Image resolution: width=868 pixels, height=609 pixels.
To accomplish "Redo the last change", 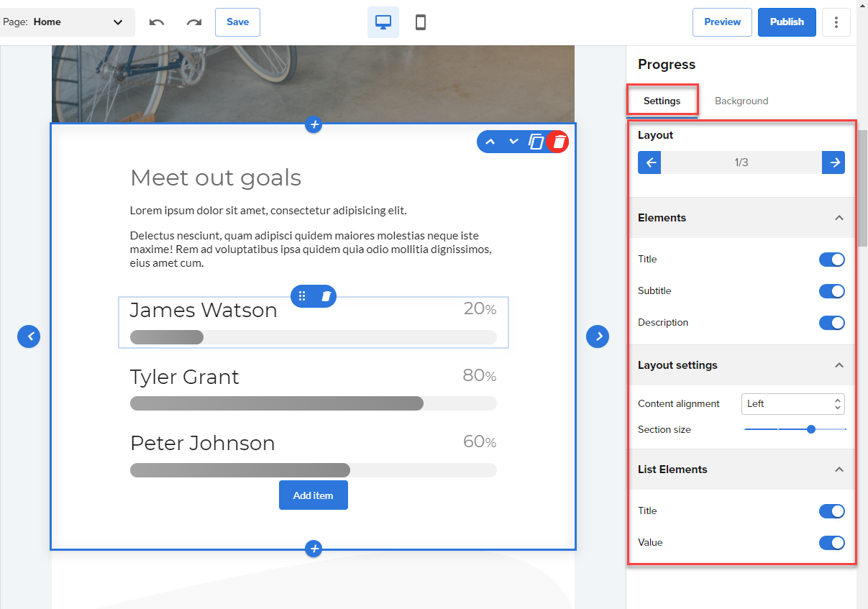I will click(x=193, y=22).
